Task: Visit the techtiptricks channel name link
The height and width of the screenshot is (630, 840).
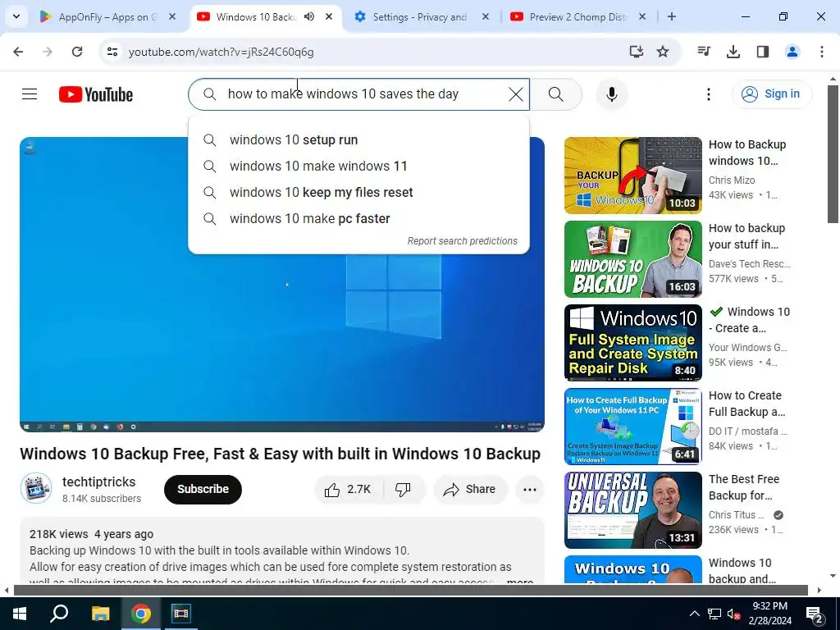Action: 99,482
